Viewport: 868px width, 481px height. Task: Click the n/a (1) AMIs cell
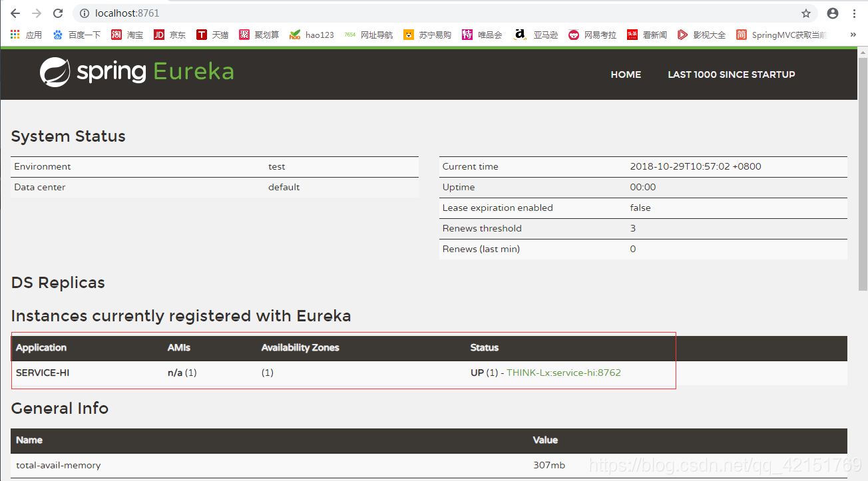[182, 373]
